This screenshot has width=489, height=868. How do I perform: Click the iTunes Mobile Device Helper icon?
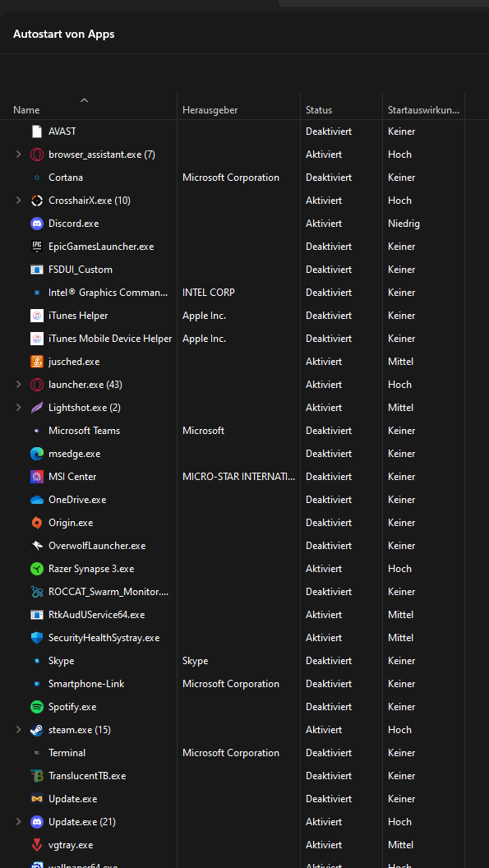[36, 338]
